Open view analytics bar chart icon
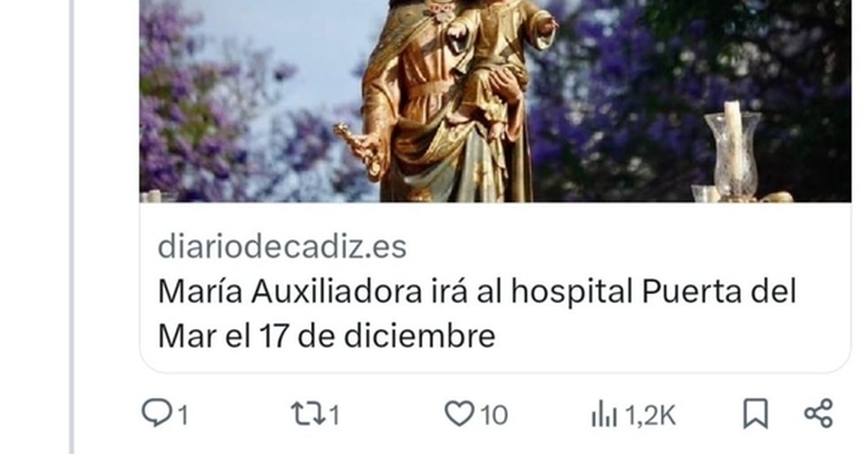The image size is (868, 454). (604, 414)
